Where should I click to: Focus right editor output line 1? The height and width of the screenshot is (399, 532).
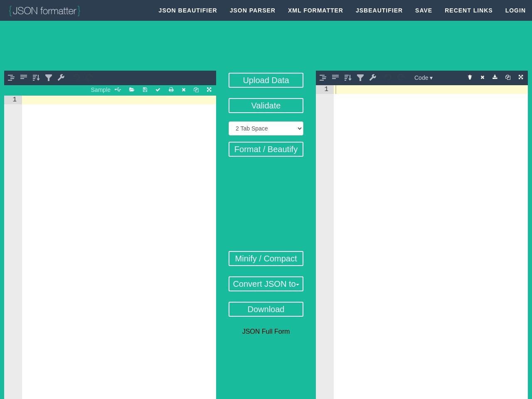(431, 89)
